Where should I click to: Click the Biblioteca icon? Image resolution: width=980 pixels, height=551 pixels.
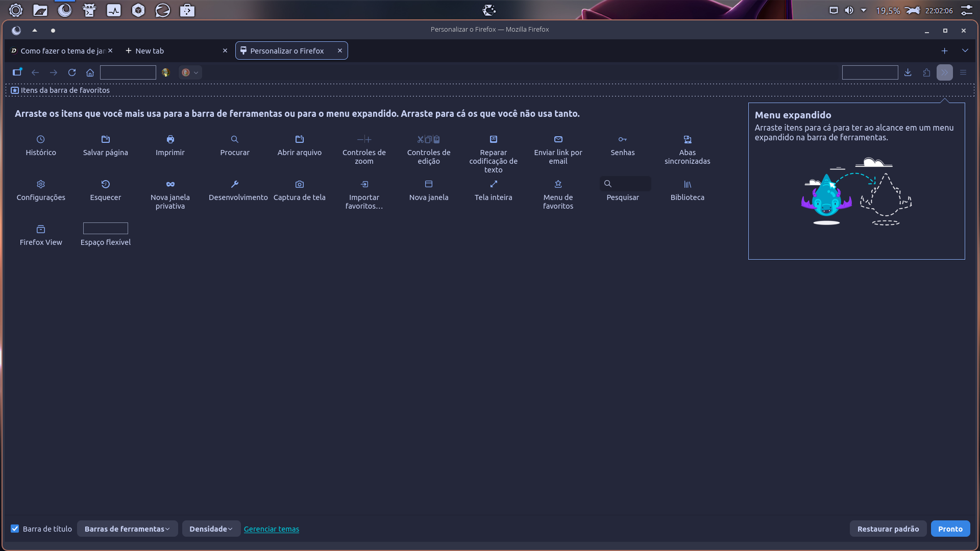tap(688, 184)
